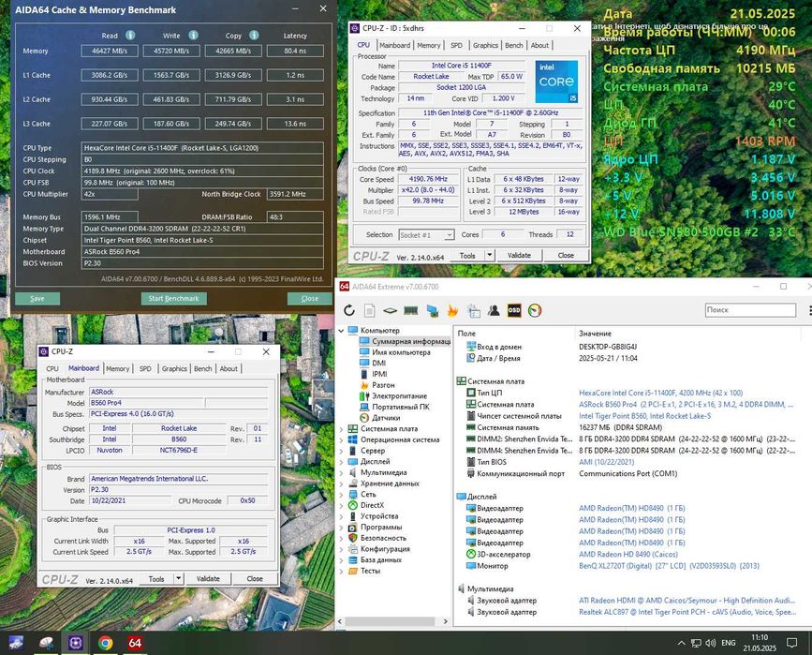Open CPU chip tool icon in AIDA64 toolbar
This screenshot has height=655, width=812.
click(x=390, y=310)
